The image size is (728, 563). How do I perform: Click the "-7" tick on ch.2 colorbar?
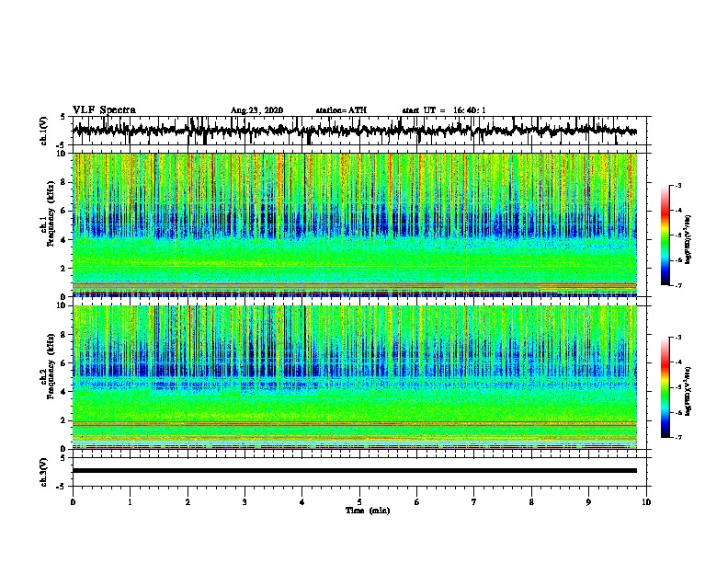pos(677,437)
